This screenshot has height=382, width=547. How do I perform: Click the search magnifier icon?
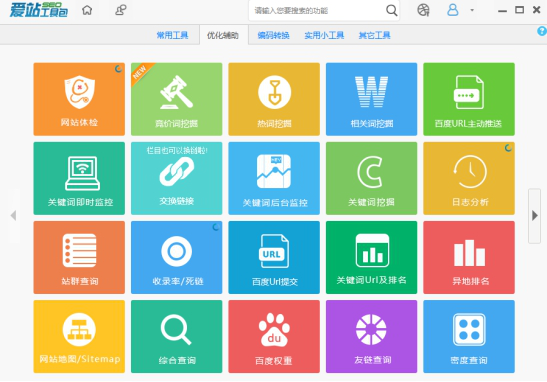click(x=391, y=10)
